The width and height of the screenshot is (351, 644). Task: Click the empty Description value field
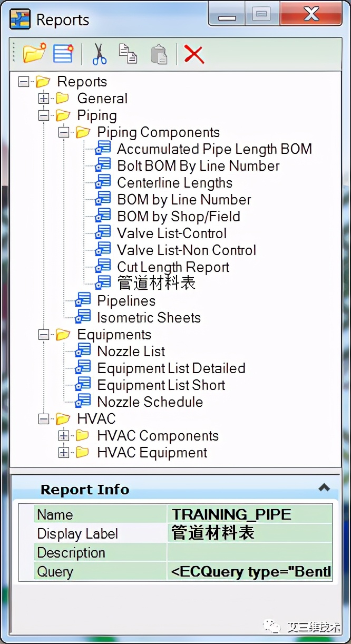(x=250, y=552)
